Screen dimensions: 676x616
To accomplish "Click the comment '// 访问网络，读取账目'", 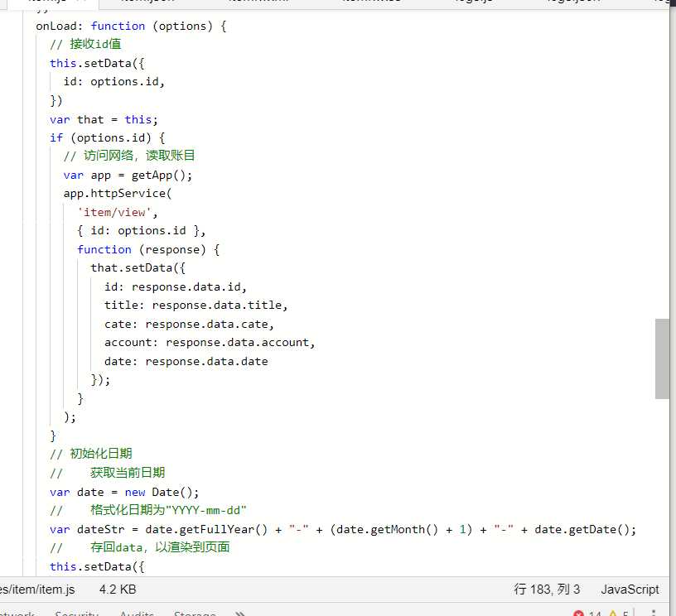I will (129, 156).
